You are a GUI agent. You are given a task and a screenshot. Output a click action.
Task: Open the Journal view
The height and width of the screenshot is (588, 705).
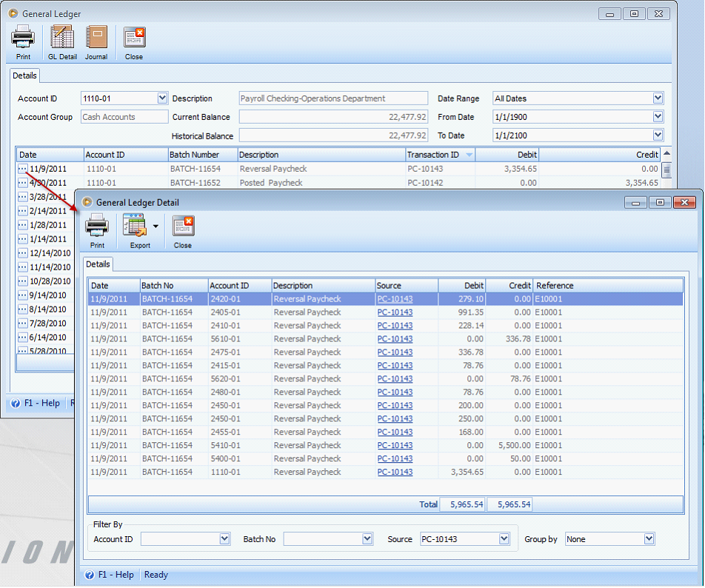click(x=97, y=41)
